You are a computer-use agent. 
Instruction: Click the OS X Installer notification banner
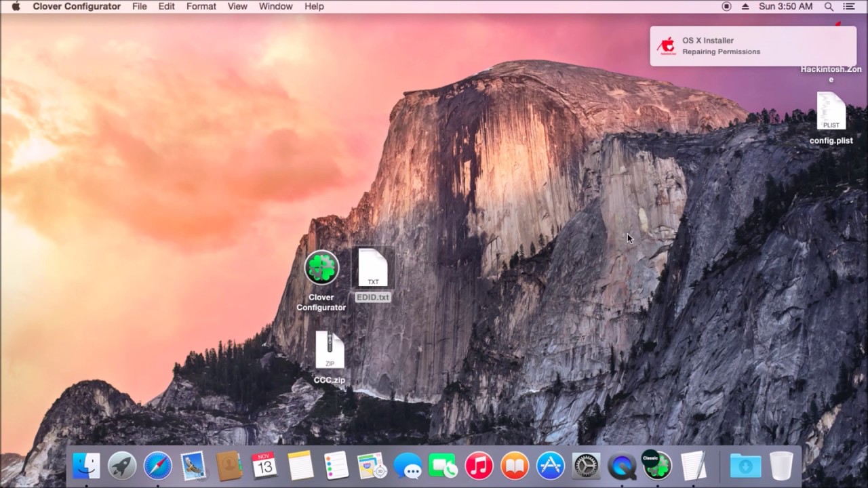coord(753,46)
